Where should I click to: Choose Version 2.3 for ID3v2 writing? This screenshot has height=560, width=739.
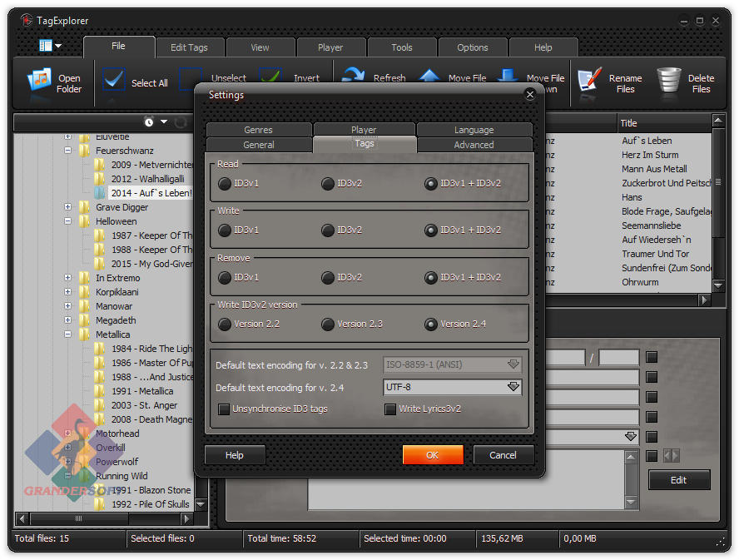click(x=328, y=325)
